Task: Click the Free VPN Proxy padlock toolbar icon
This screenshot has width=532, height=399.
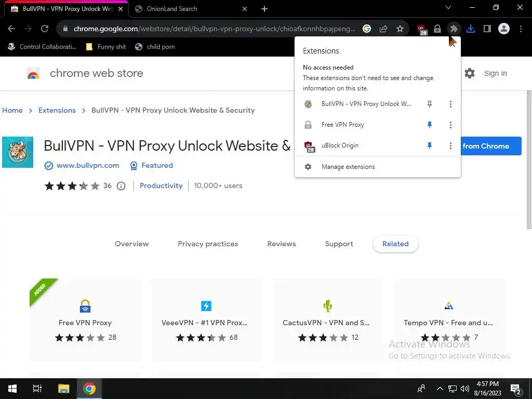Action: (x=437, y=29)
